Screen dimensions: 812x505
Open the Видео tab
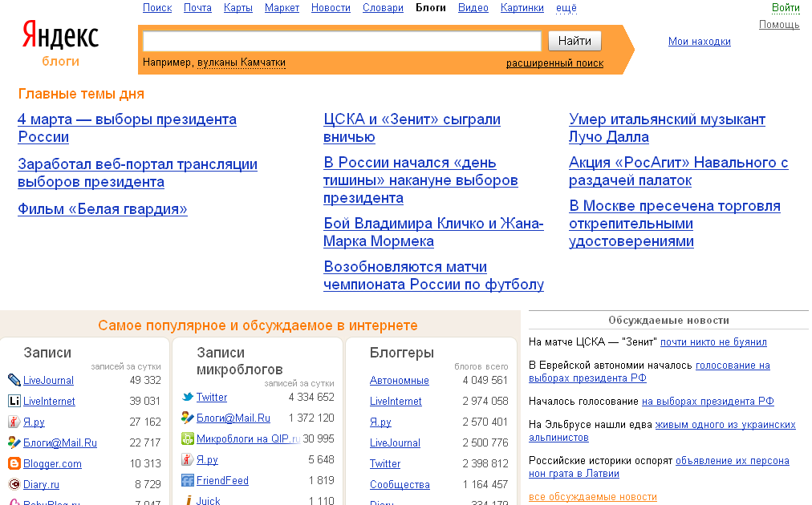tap(473, 8)
